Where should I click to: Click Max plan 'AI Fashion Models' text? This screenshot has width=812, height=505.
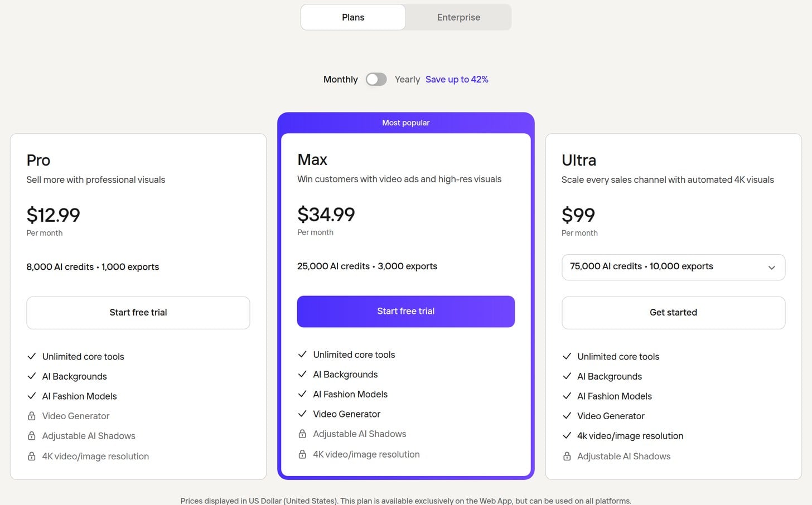(350, 394)
